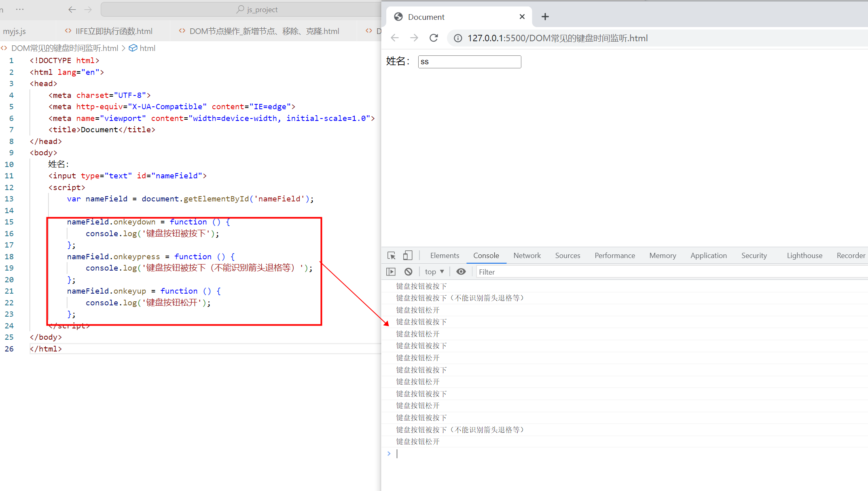Viewport: 868px width, 491px height.
Task: Switch to the Lighthouse tab
Action: pyautogui.click(x=804, y=256)
